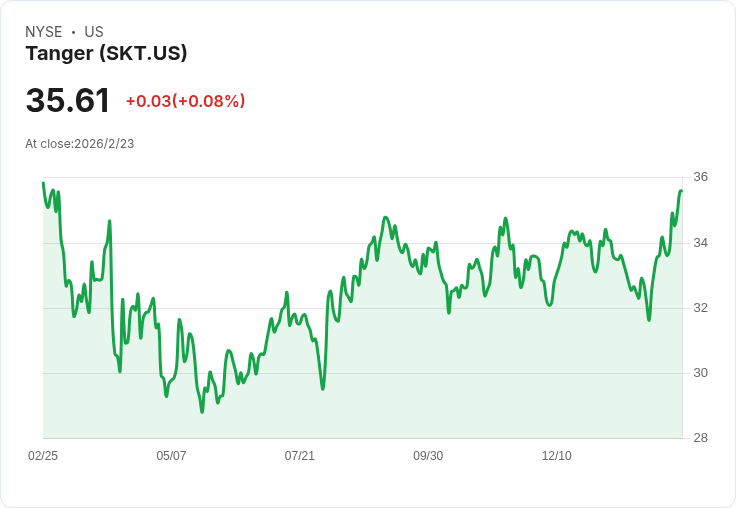Click the 02/25 x-axis date label
This screenshot has width=736, height=508.
tap(43, 455)
